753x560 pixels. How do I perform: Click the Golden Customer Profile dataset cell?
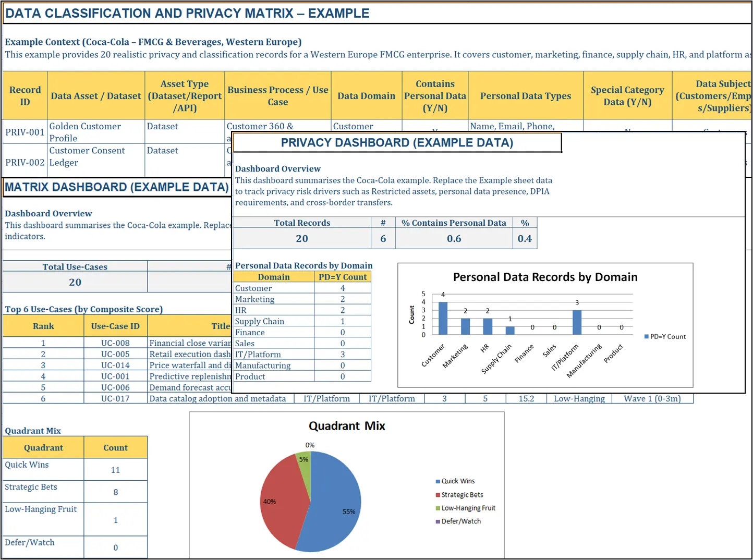point(85,132)
